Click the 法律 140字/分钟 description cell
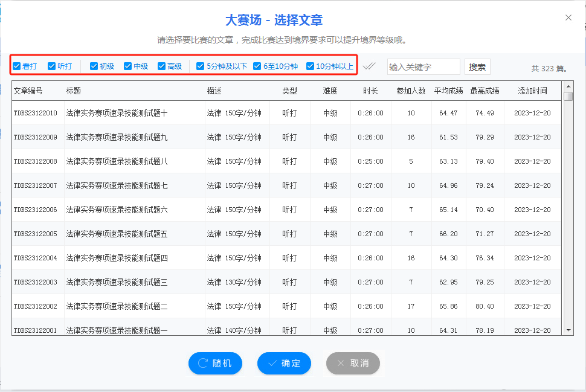 tap(234, 330)
